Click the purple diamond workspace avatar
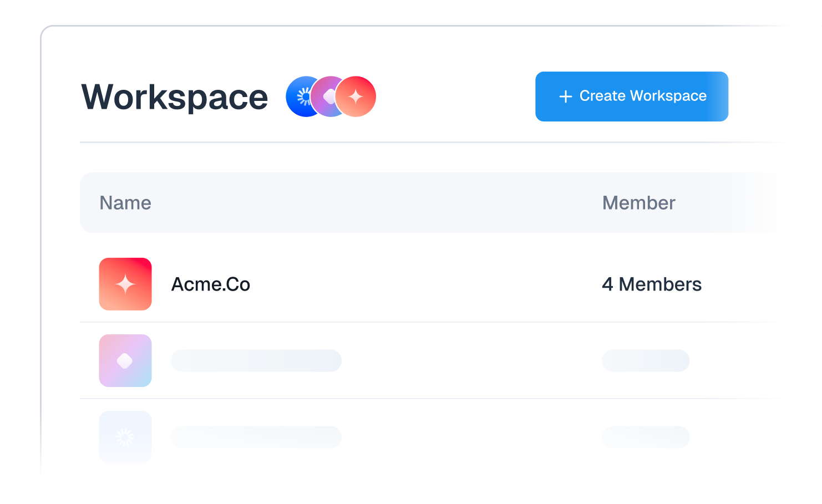The height and width of the screenshot is (504, 822). (125, 360)
